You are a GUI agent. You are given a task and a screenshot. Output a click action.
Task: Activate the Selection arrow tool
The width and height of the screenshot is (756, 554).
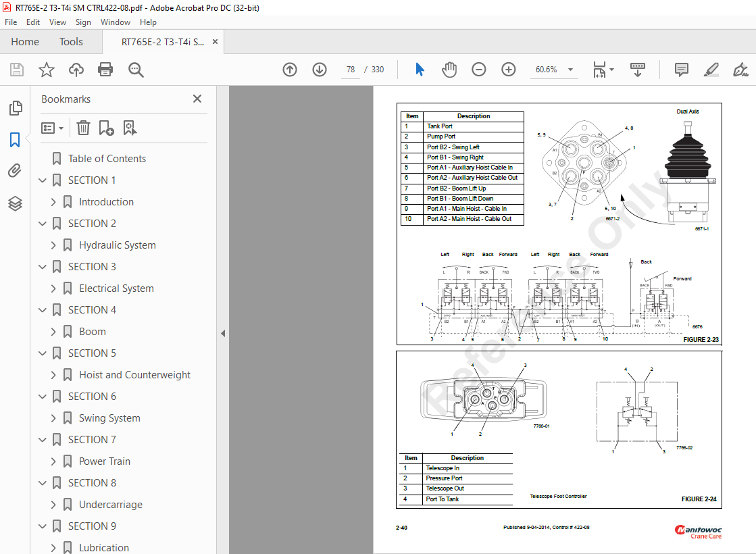[x=420, y=70]
